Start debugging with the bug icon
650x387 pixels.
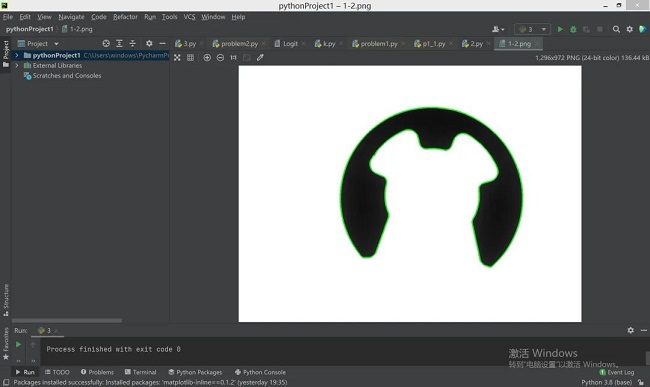tap(573, 29)
